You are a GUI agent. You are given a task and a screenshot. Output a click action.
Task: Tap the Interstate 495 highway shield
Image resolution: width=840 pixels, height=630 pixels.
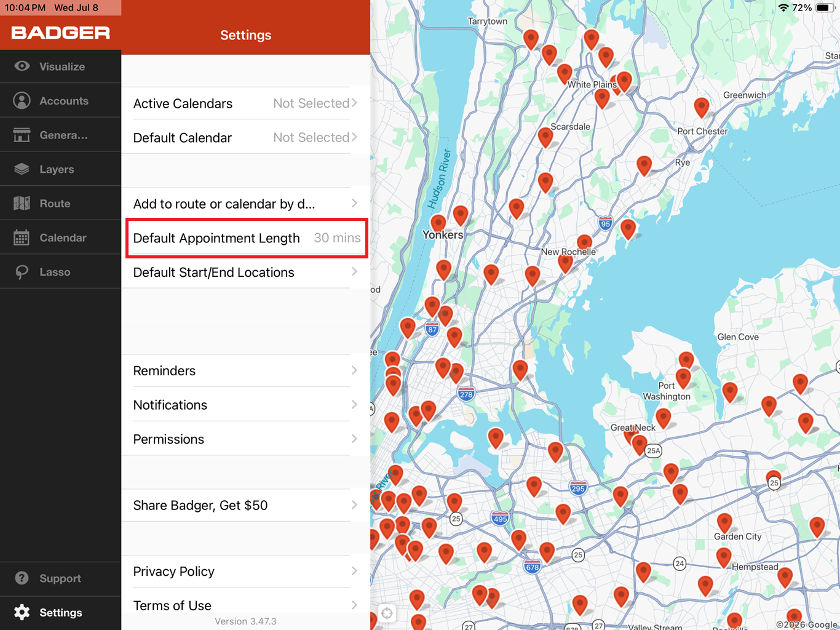click(501, 519)
